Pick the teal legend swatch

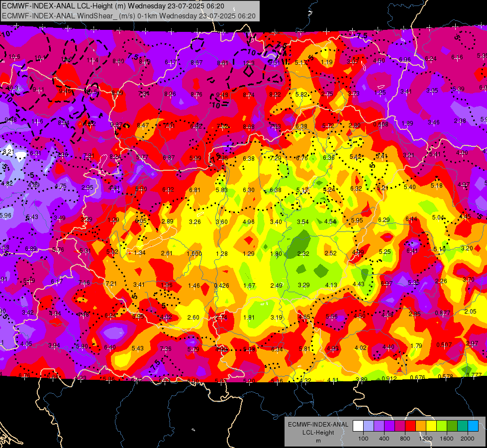463,426
